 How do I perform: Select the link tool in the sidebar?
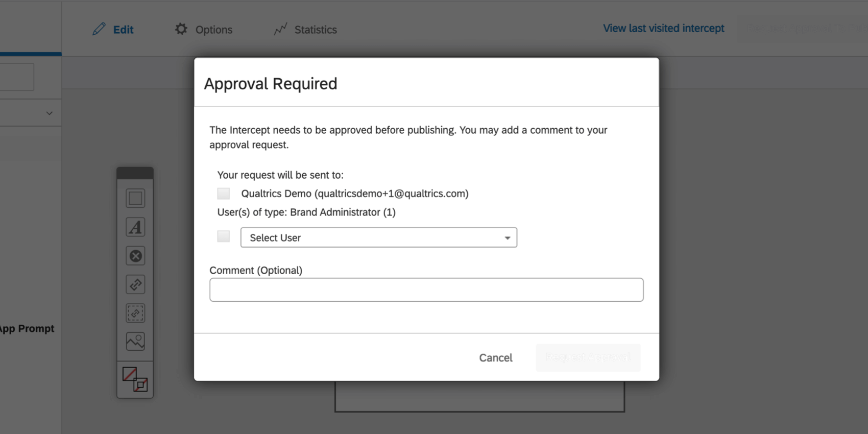135,284
